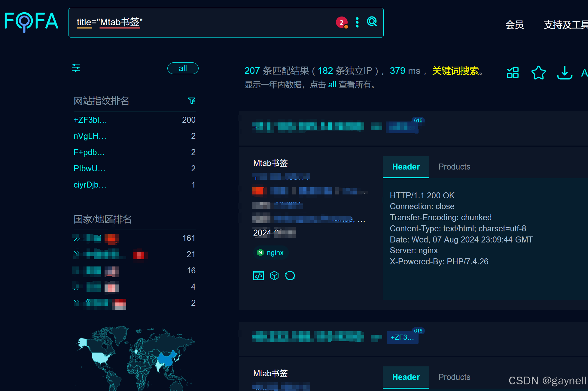Click the yellow 关键词搜索 link
This screenshot has height=391, width=588.
455,71
